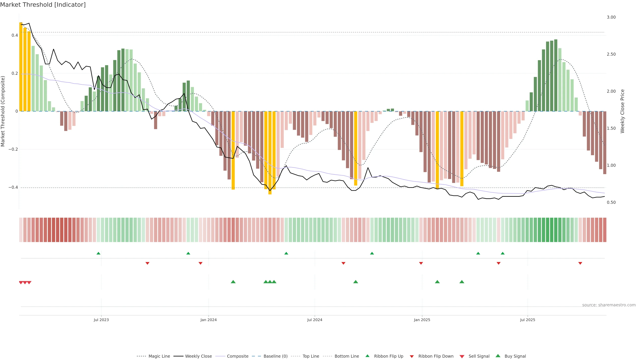This screenshot has width=644, height=362.
Task: Click the middle of three clustered buy signal triangles
Action: [270, 282]
